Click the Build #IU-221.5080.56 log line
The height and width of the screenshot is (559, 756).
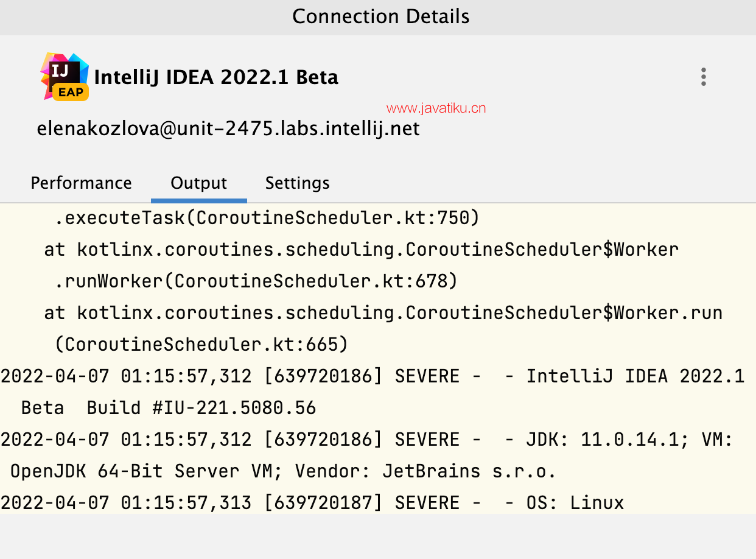click(x=169, y=408)
